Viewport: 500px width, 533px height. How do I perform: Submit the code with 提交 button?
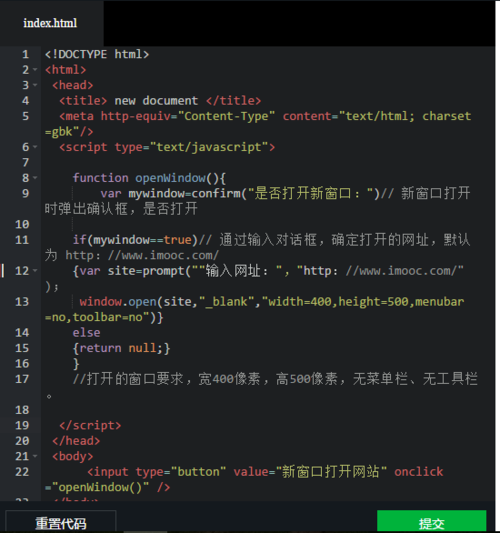[432, 522]
